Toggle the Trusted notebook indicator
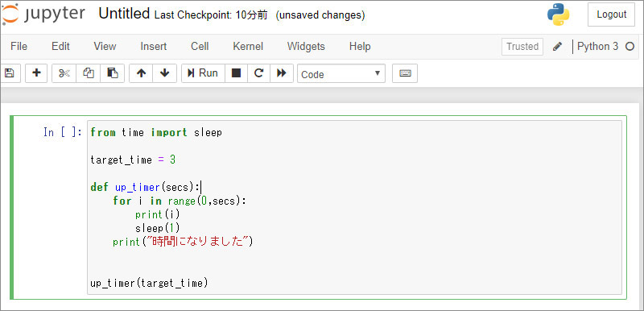The height and width of the screenshot is (311, 644). tap(522, 47)
